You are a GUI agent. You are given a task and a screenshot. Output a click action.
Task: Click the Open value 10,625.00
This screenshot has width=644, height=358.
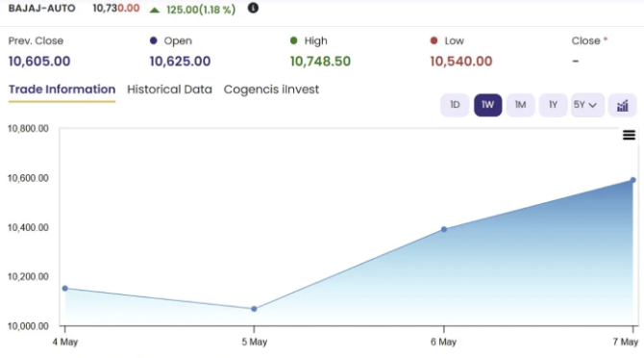[x=181, y=62]
